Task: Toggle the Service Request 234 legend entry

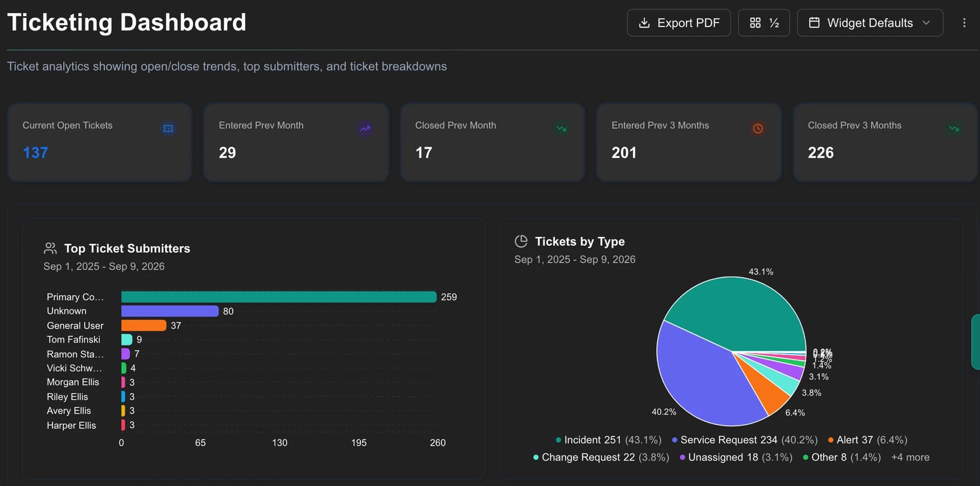Action: [x=745, y=440]
